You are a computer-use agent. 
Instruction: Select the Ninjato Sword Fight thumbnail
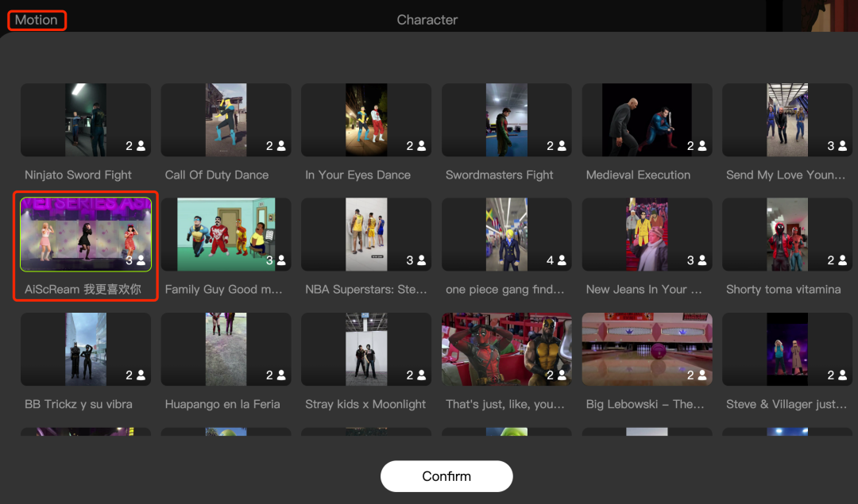click(86, 121)
